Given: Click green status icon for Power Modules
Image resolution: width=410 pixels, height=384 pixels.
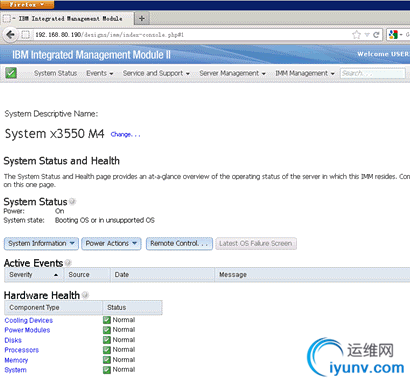Looking at the screenshot, I should click(107, 330).
